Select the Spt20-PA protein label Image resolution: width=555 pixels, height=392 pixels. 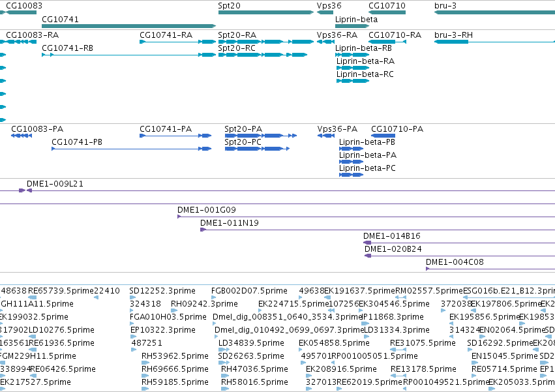243,129
